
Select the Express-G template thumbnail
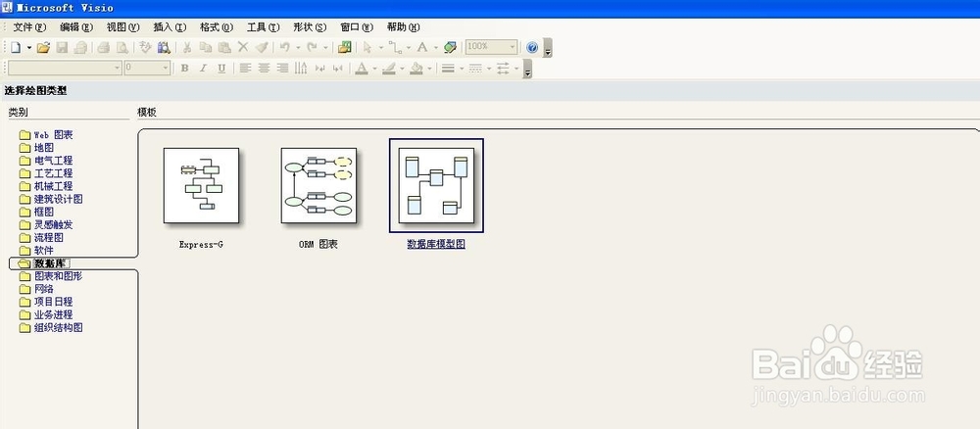(201, 185)
